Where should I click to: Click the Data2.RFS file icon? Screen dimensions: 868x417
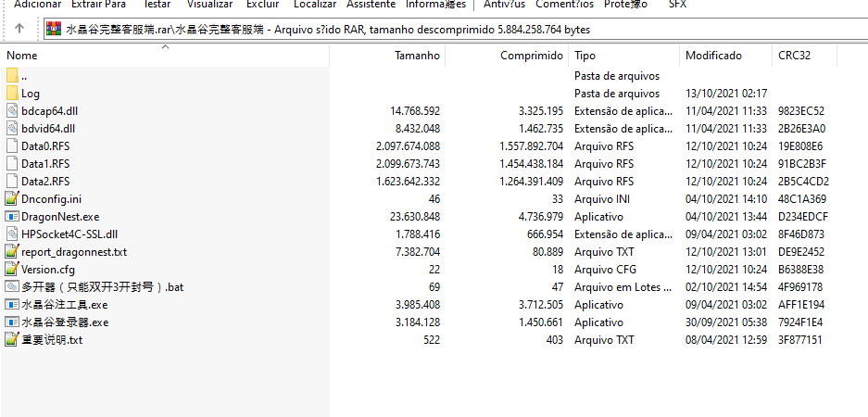(12, 181)
